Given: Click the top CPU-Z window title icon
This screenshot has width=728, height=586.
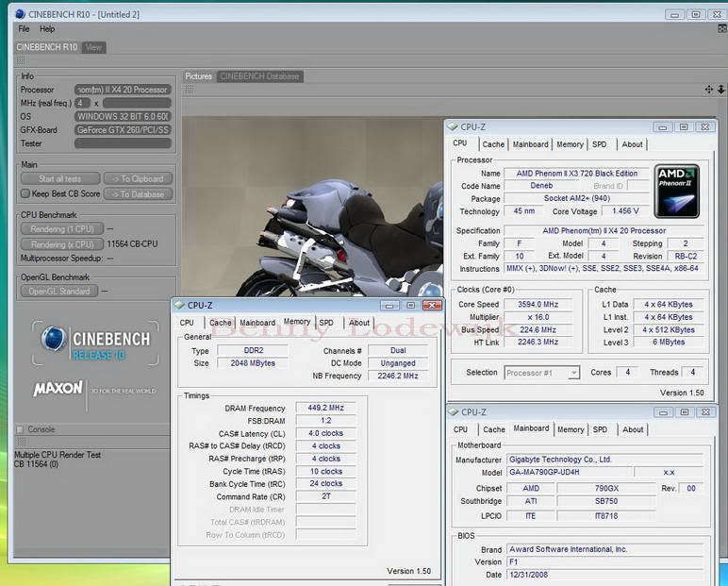Looking at the screenshot, I should pos(453,126).
